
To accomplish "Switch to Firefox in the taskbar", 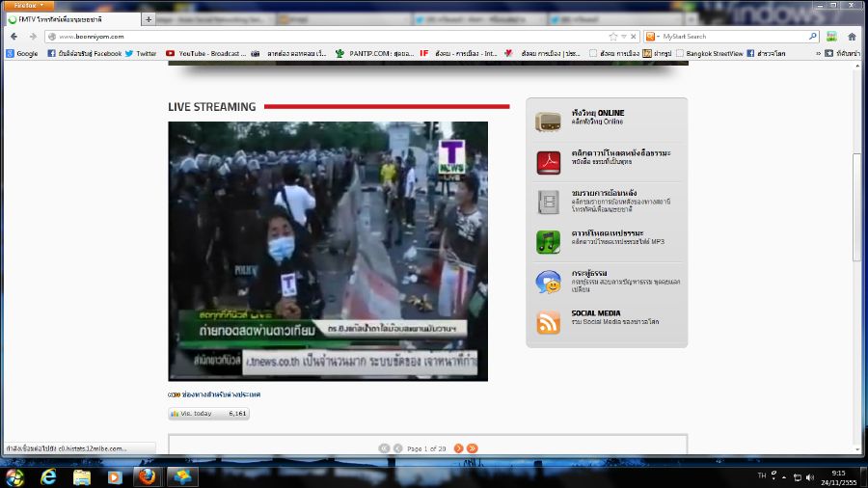I will coord(148,476).
